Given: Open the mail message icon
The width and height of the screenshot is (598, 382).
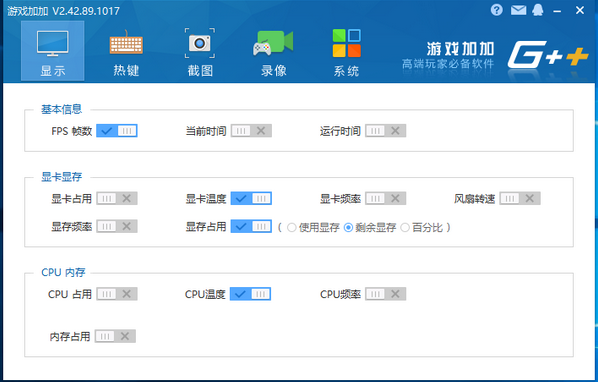Looking at the screenshot, I should (518, 10).
